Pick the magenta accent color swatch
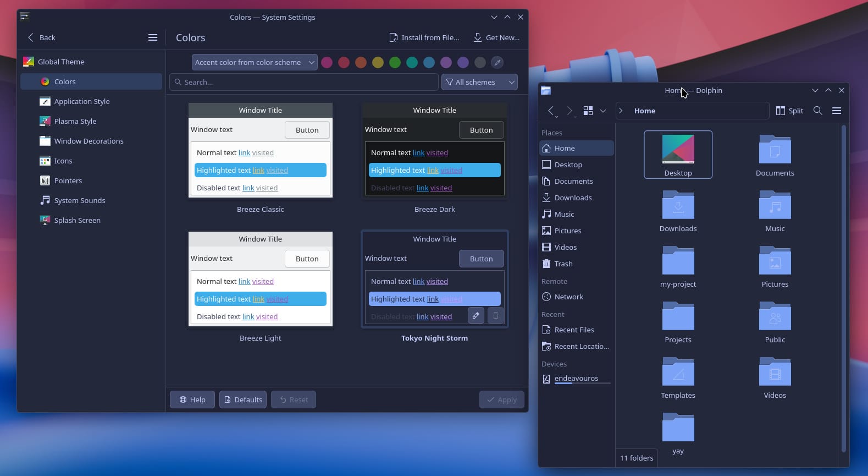Viewport: 868px width, 476px height. [x=327, y=62]
